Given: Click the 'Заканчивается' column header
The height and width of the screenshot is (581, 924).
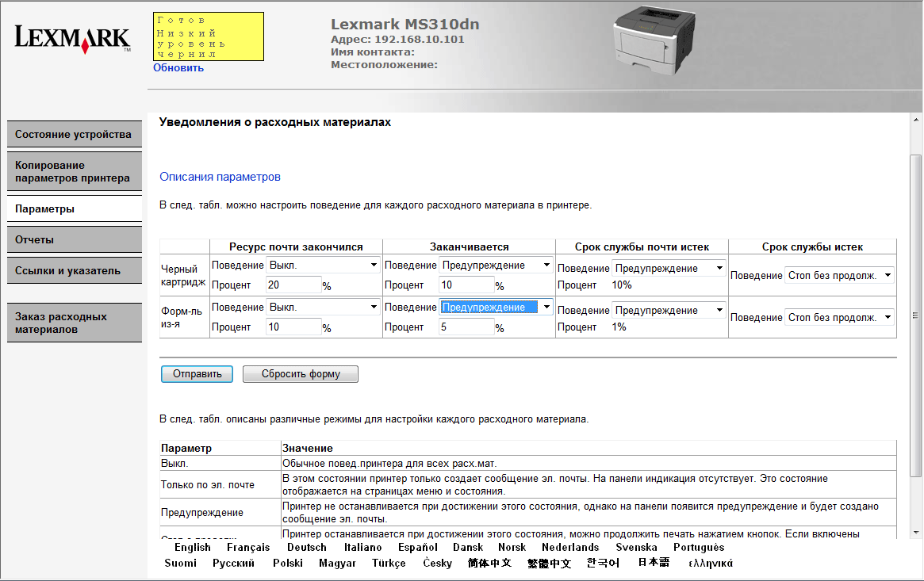Looking at the screenshot, I should (469, 247).
